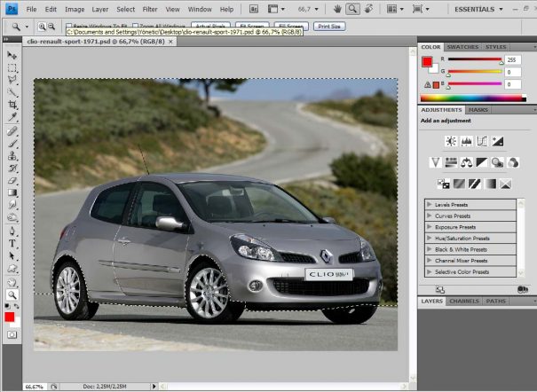Toggle Quick Mask mode
The height and width of the screenshot is (392, 537).
12,335
